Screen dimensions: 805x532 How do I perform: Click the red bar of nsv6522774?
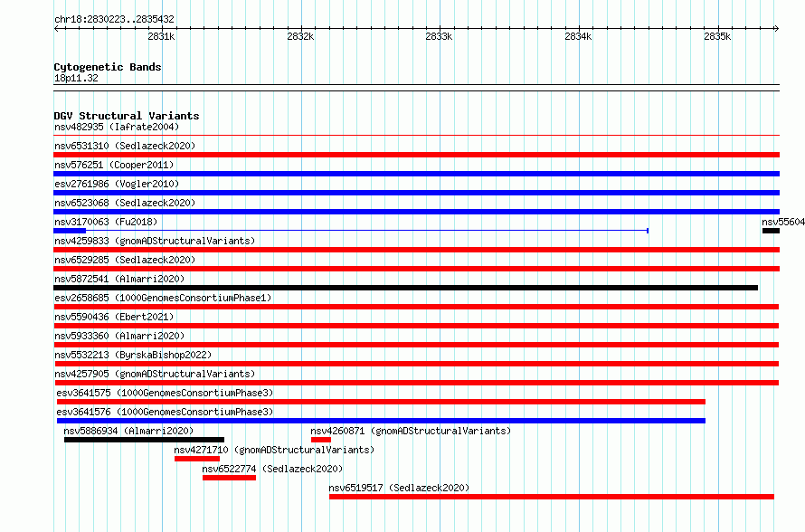coord(230,478)
